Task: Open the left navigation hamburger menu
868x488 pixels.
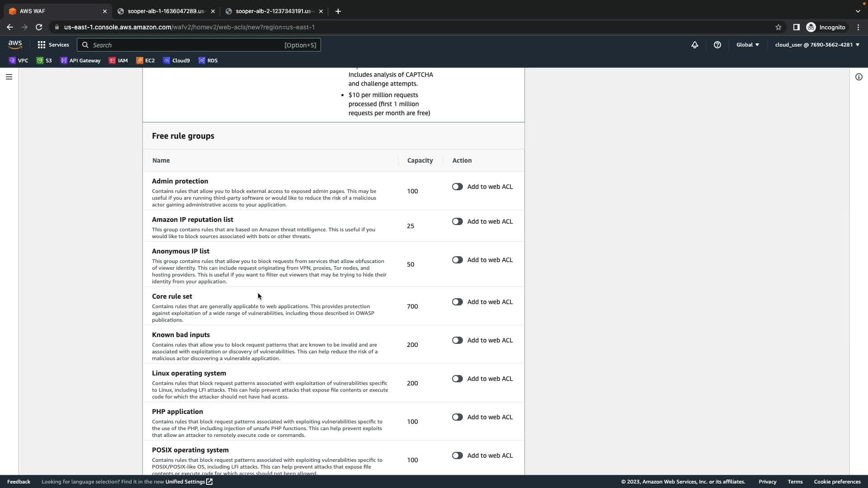Action: point(9,77)
